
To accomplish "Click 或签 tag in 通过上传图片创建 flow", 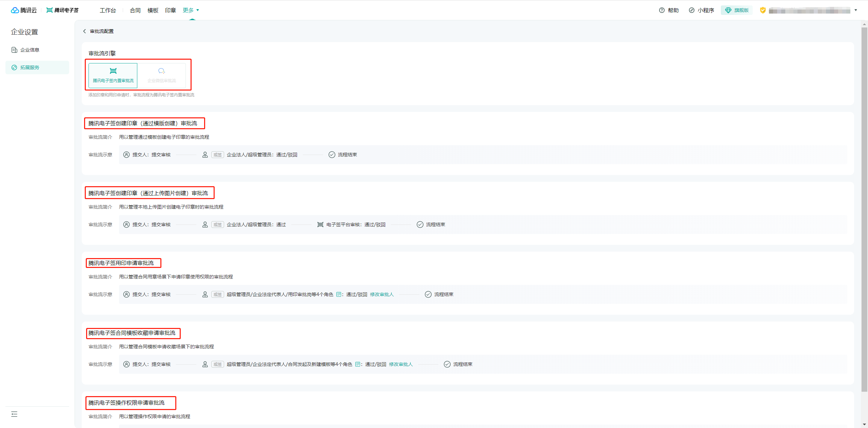I will click(x=218, y=225).
